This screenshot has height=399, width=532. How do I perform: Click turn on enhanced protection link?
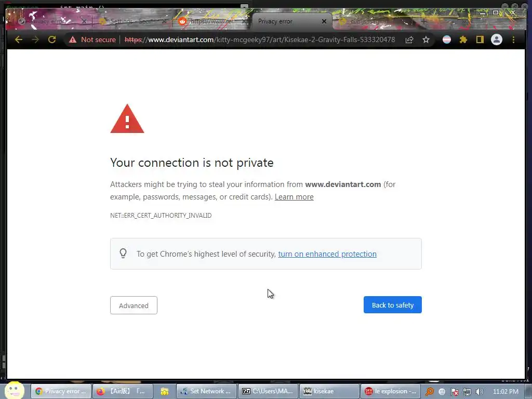click(x=327, y=254)
